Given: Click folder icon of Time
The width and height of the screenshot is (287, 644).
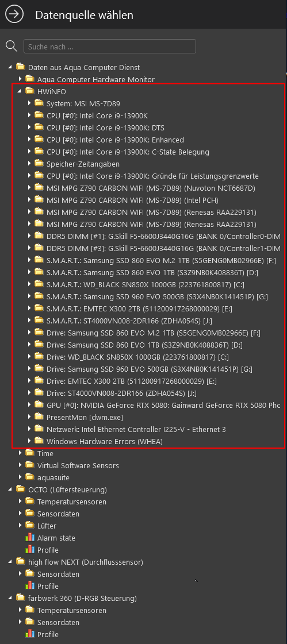Looking at the screenshot, I should [x=29, y=453].
